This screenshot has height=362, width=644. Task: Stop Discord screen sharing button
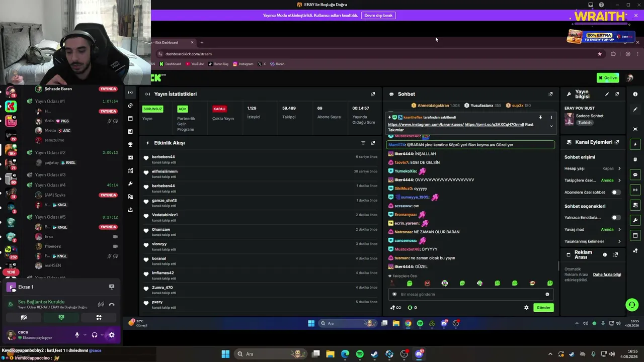coord(61,317)
